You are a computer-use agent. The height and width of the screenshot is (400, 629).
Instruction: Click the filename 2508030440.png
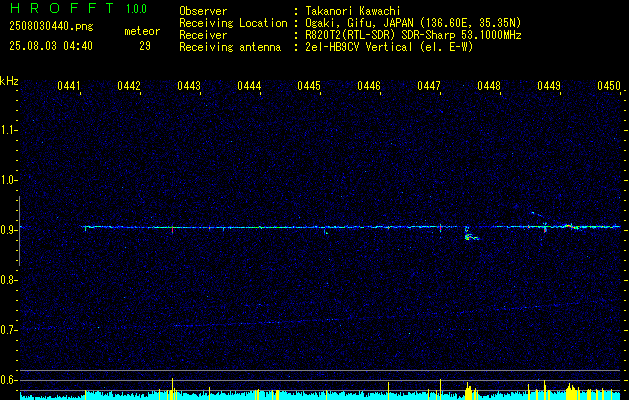click(51, 26)
